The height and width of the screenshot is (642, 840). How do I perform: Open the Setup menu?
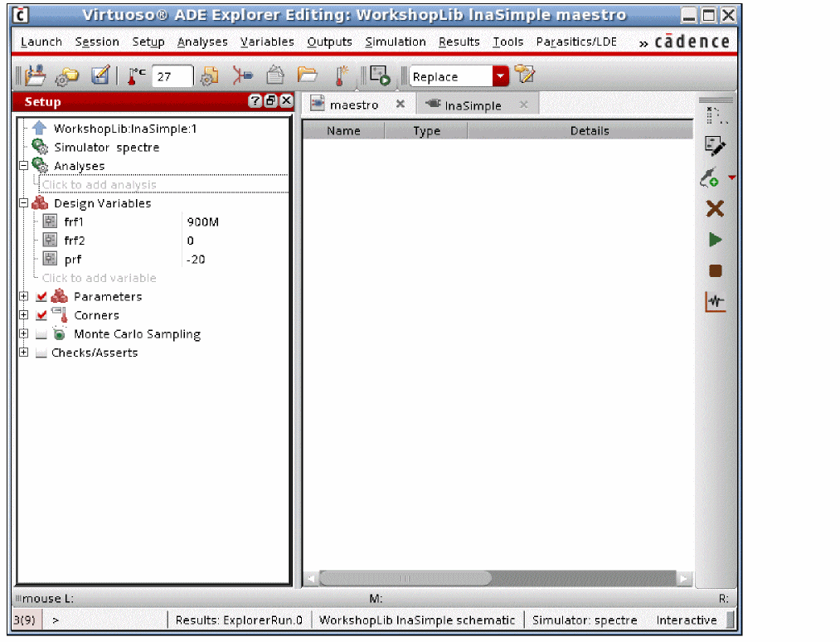(x=148, y=41)
